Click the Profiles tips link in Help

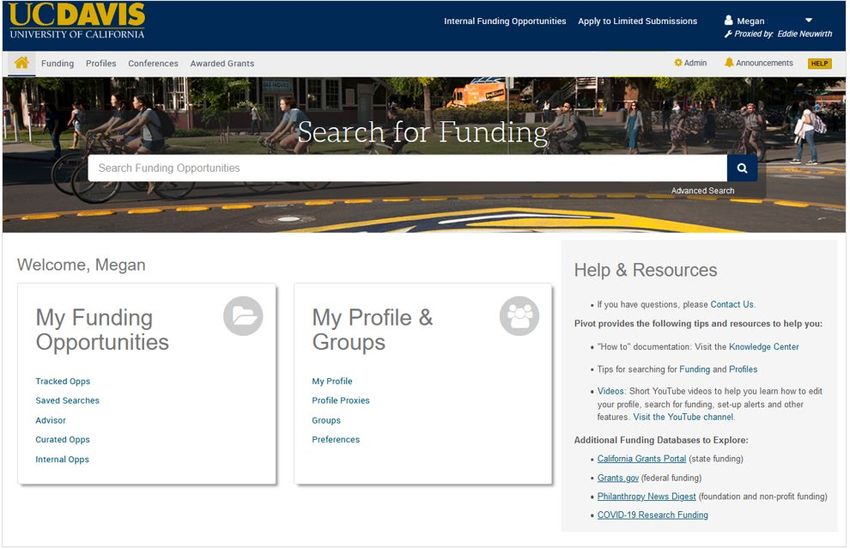click(x=744, y=370)
